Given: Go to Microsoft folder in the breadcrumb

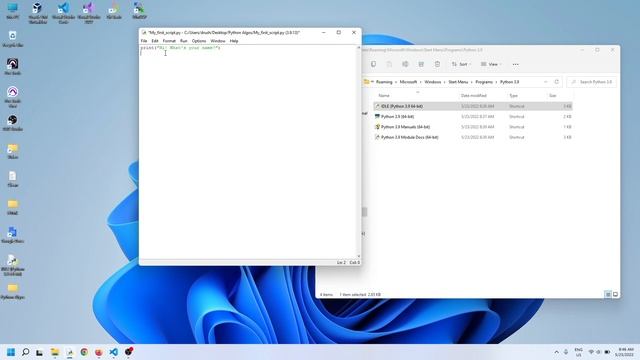Looking at the screenshot, I should pyautogui.click(x=408, y=82).
